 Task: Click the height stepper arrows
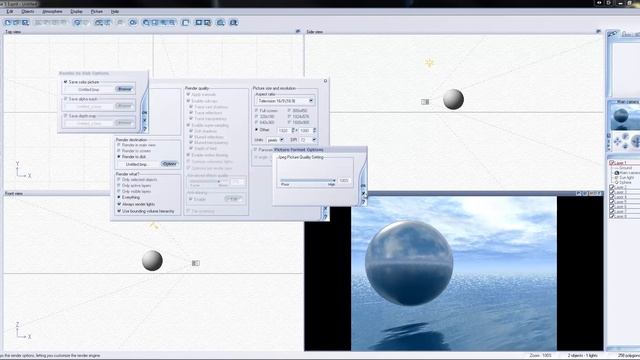coord(314,130)
